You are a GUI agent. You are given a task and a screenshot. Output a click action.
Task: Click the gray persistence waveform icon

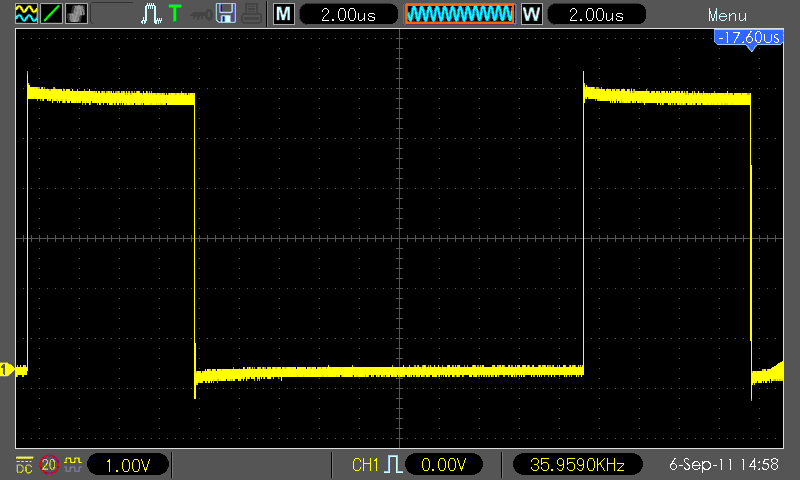pos(77,13)
